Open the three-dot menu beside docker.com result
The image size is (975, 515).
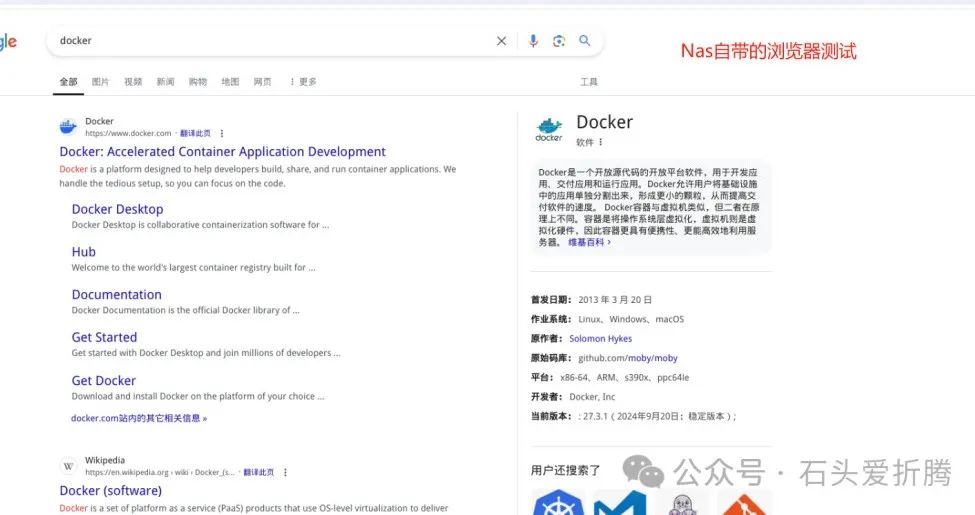[x=222, y=133]
